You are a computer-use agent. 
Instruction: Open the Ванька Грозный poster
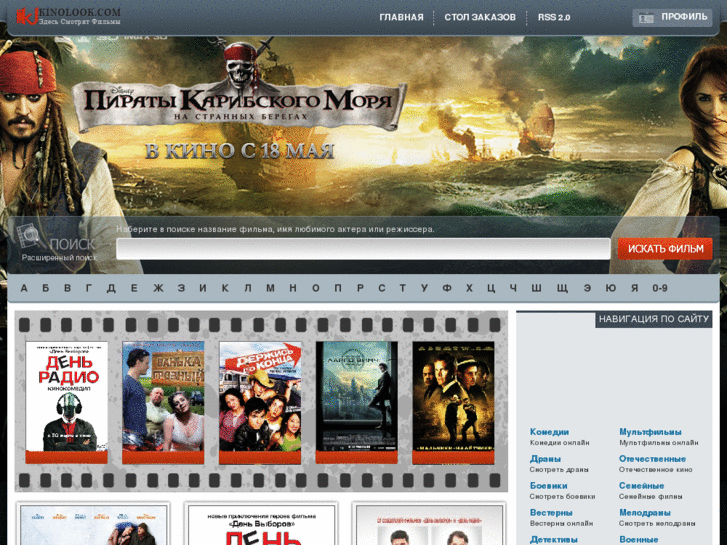tap(163, 402)
